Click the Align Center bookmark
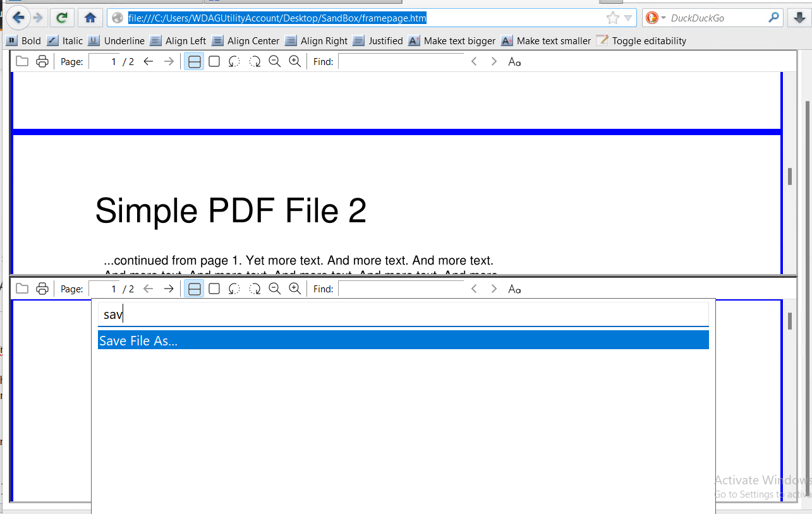Viewport: 812px width, 514px height. [x=246, y=40]
